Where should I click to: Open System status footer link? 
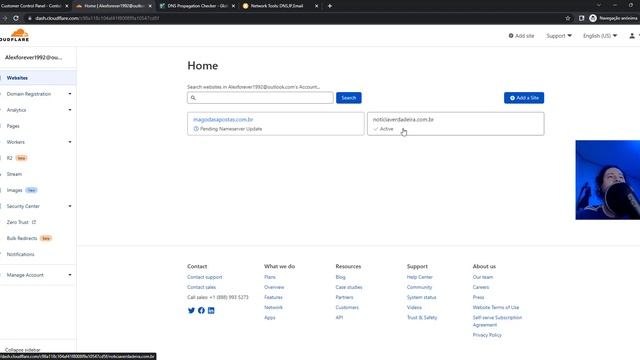pyautogui.click(x=422, y=297)
